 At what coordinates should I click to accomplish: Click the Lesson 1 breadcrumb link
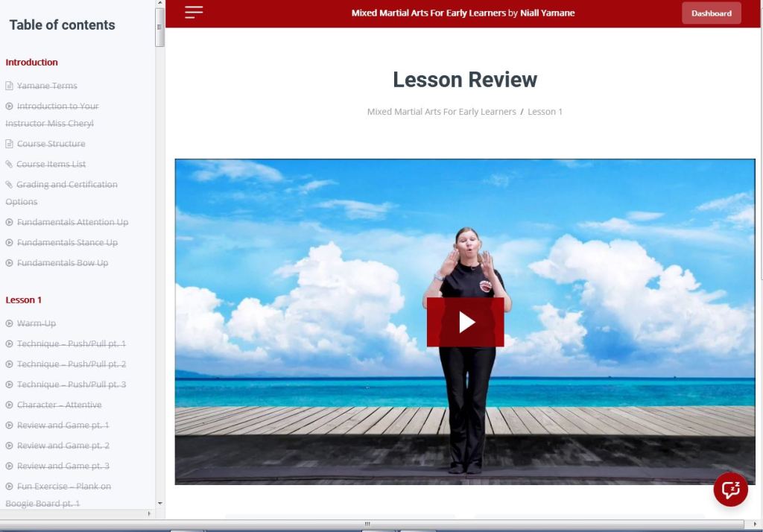(545, 112)
